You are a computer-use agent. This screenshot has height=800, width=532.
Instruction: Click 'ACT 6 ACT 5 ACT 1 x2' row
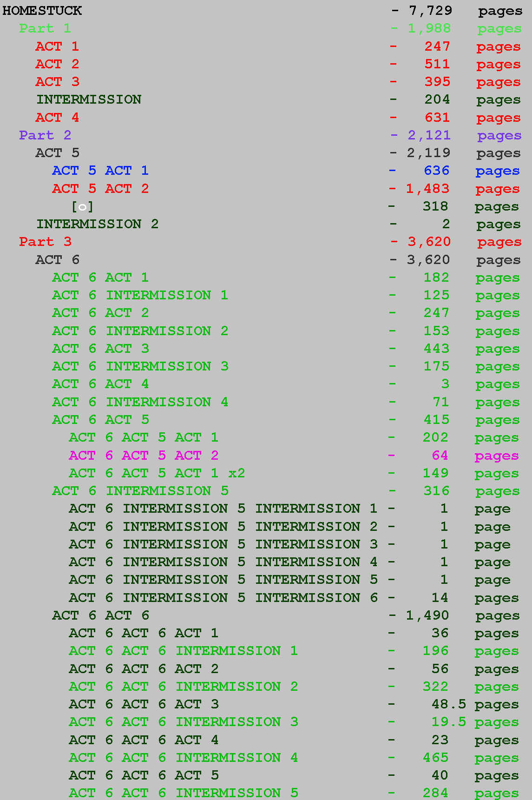[x=157, y=473]
